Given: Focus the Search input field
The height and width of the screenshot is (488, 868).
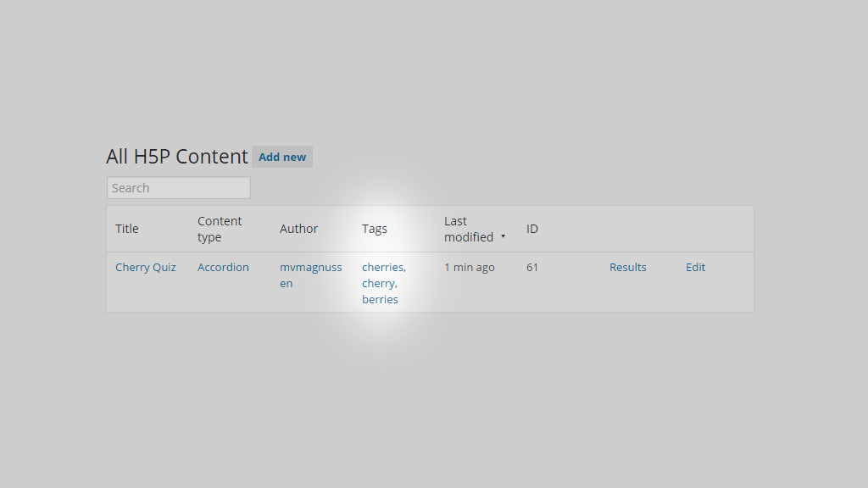Looking at the screenshot, I should 179,187.
